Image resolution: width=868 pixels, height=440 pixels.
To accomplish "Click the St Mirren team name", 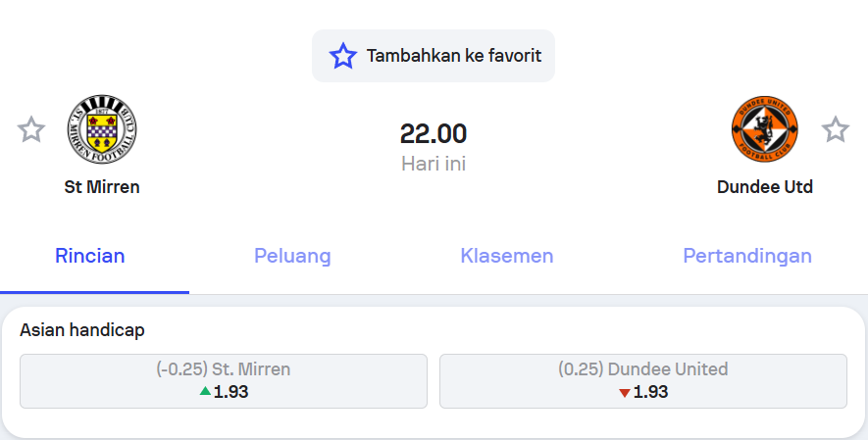I will click(x=102, y=187).
